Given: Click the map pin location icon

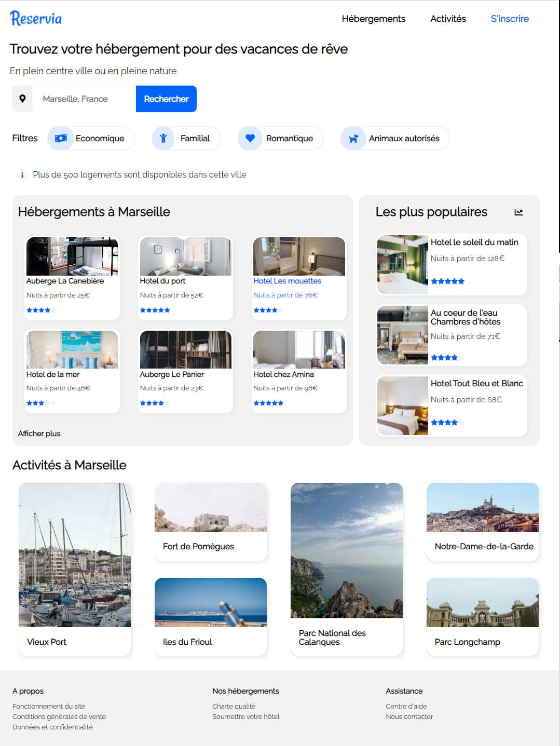Looking at the screenshot, I should click(22, 99).
